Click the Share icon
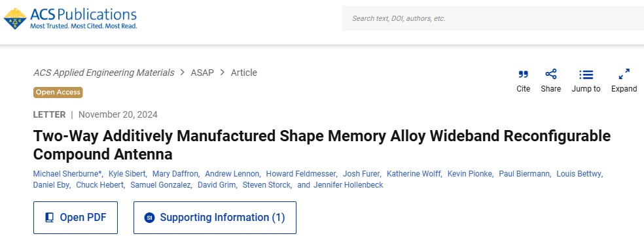The image size is (644, 236). click(x=551, y=75)
